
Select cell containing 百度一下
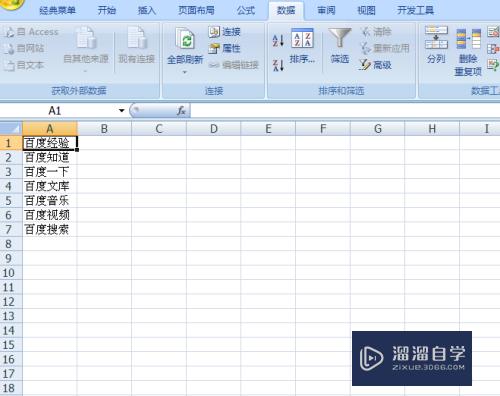[x=50, y=172]
